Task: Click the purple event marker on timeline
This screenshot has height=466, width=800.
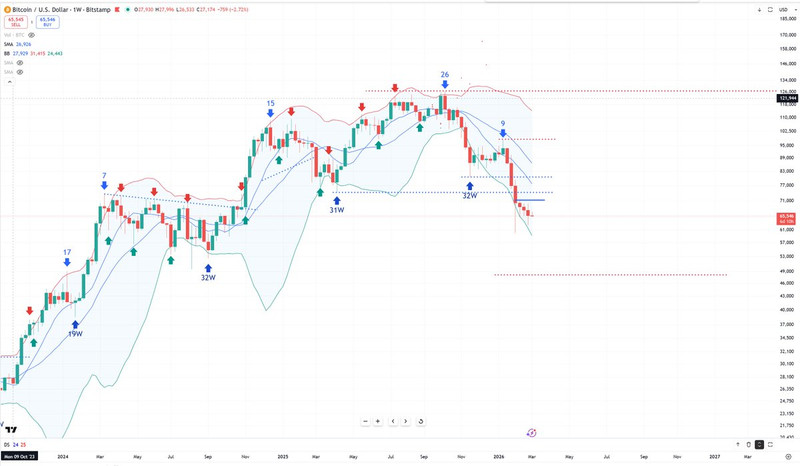Action: click(531, 433)
